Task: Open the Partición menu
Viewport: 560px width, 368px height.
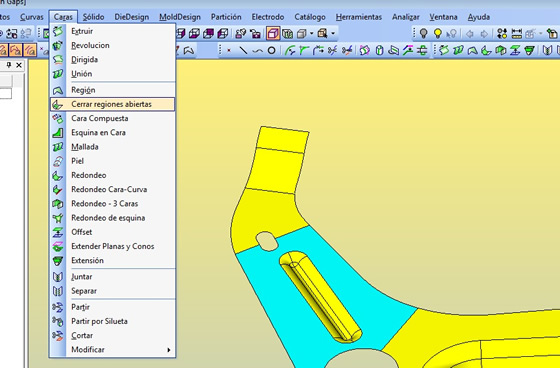Action: pos(226,17)
